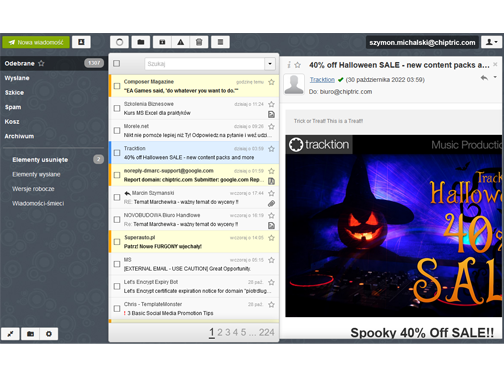Toggle the select all messages checkbox
The width and height of the screenshot is (504, 374).
tap(117, 63)
